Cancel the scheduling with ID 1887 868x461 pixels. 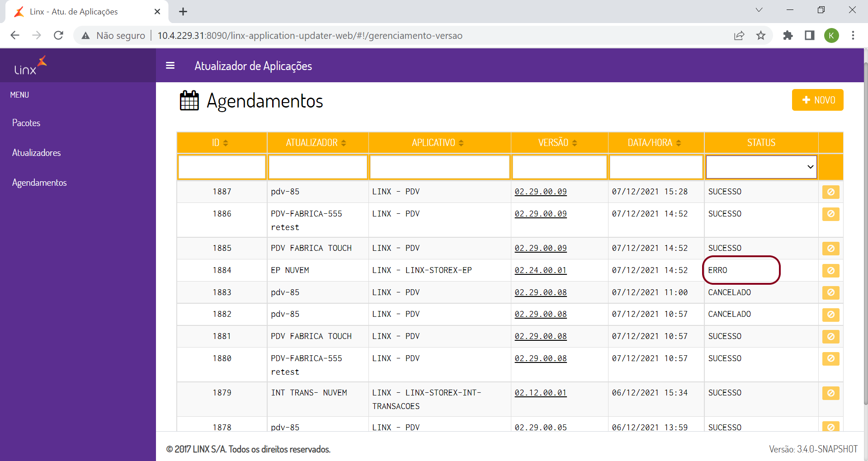(830, 192)
